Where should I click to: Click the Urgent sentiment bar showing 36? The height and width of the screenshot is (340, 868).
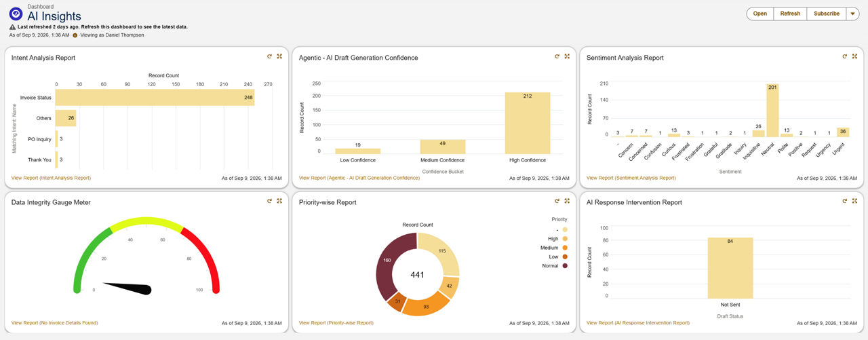tap(843, 133)
